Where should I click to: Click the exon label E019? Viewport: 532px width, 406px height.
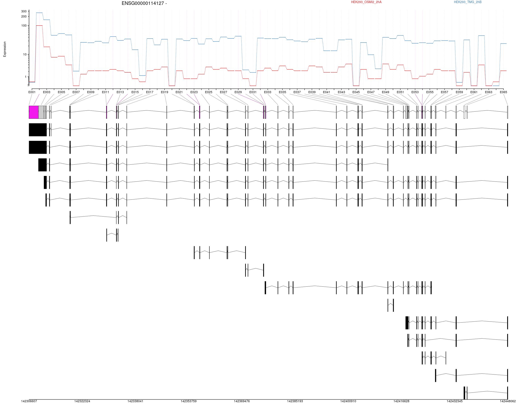164,92
